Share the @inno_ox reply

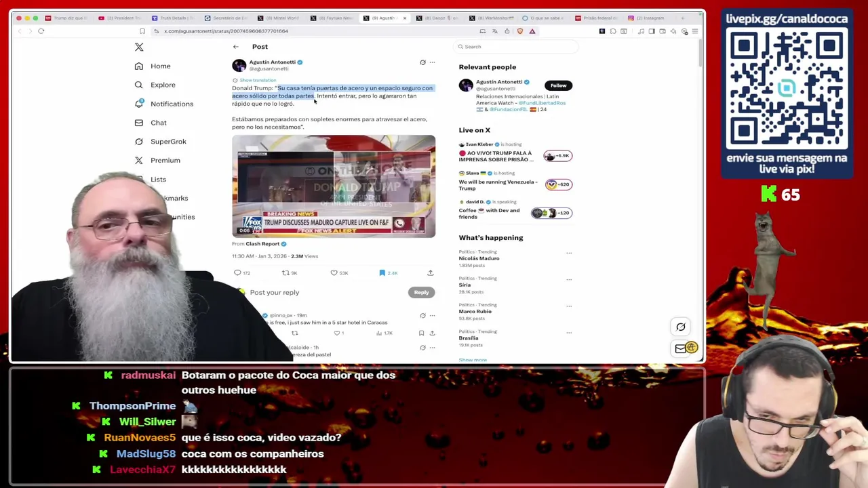432,333
